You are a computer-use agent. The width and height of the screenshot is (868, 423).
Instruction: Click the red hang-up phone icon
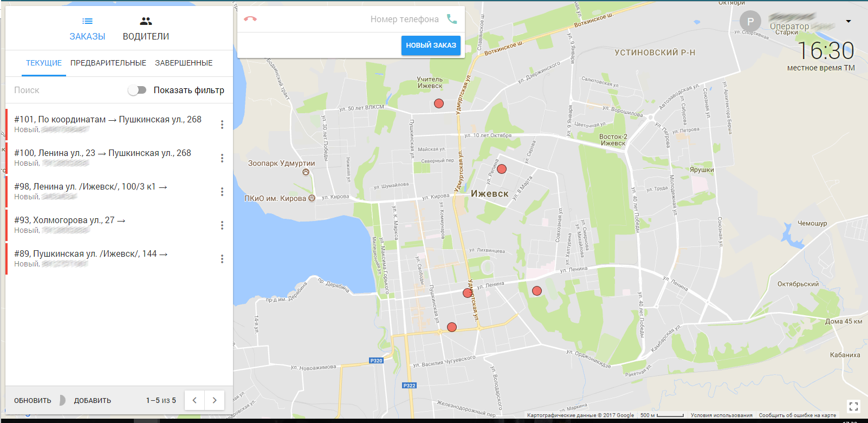click(250, 19)
